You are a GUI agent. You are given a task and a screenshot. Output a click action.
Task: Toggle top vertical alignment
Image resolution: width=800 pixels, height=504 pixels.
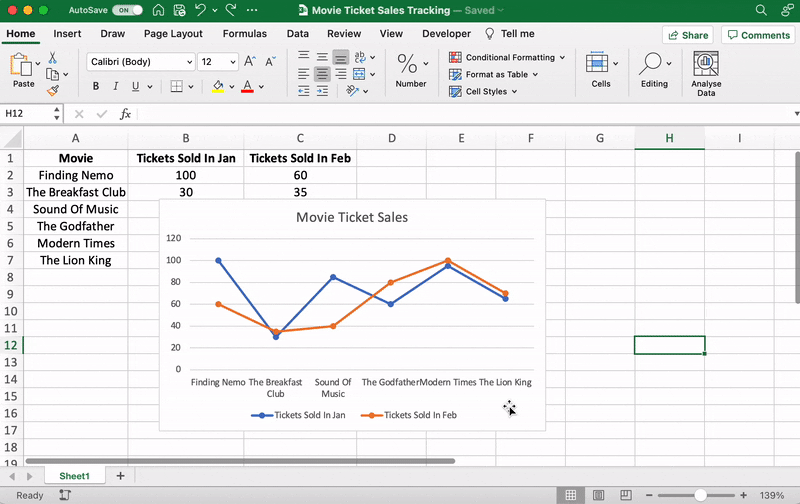point(304,56)
